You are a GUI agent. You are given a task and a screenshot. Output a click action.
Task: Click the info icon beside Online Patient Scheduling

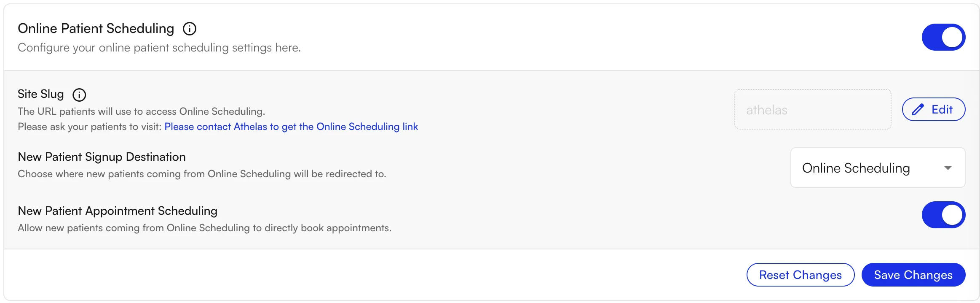(x=190, y=29)
